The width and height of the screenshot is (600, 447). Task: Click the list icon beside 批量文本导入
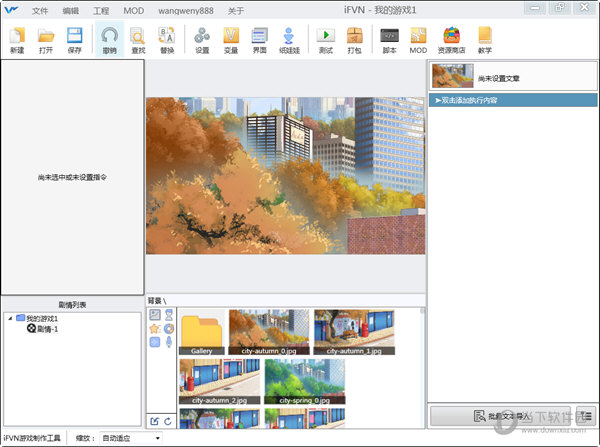tap(585, 416)
